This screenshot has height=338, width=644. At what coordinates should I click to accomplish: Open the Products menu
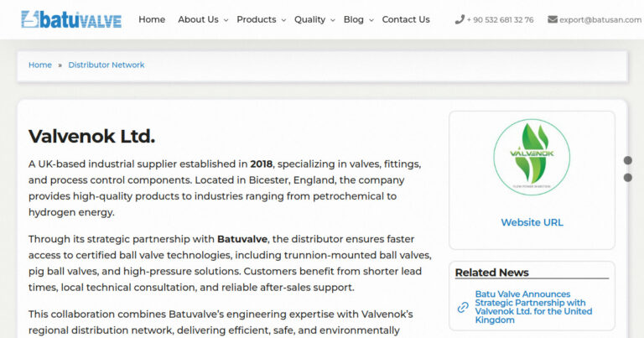pos(257,19)
